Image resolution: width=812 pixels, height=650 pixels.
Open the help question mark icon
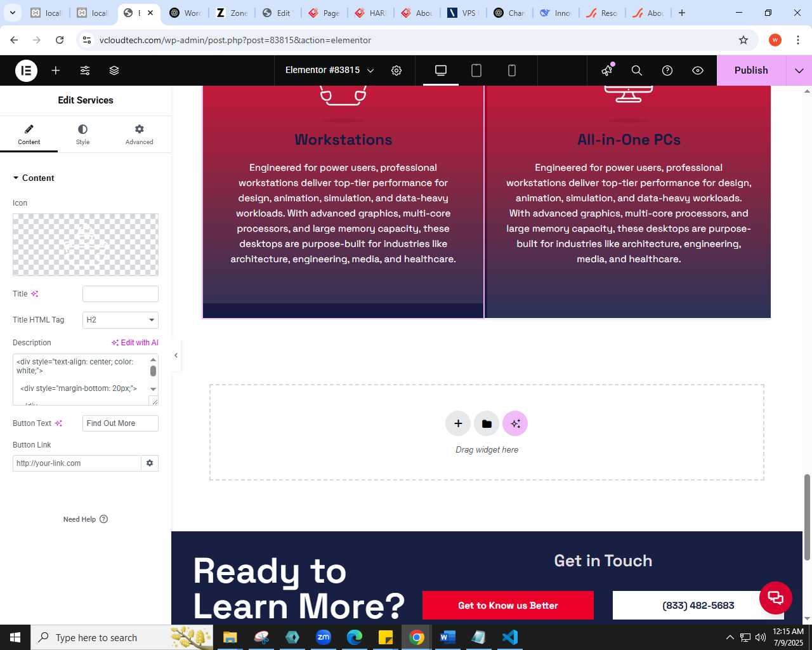(x=667, y=70)
